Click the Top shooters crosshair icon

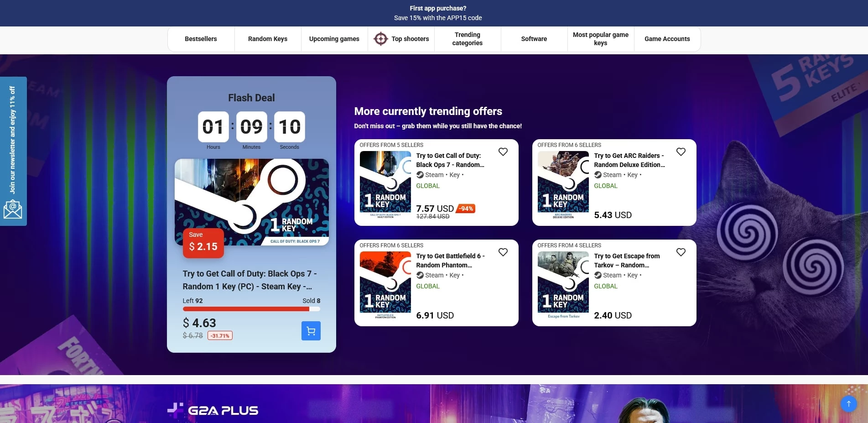coord(380,39)
